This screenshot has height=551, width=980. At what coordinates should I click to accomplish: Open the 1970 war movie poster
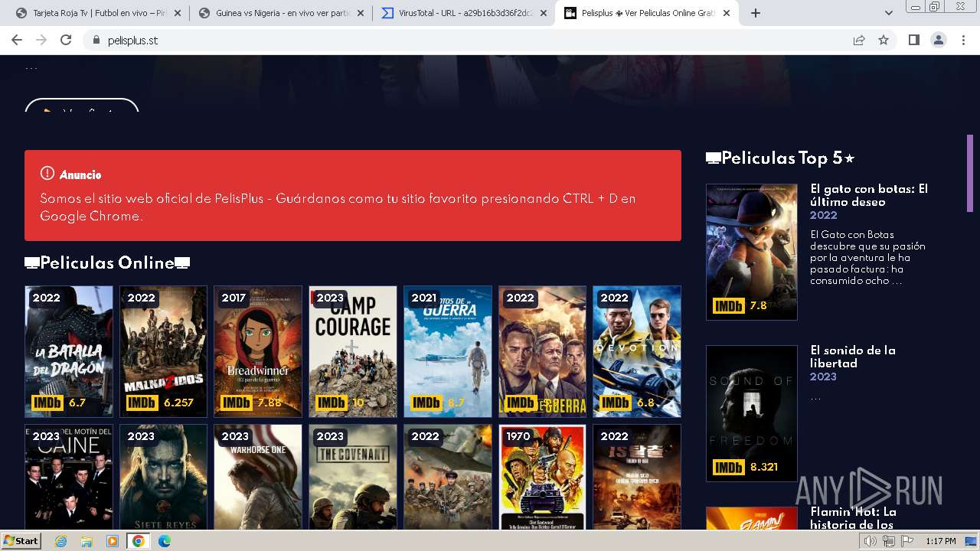tap(542, 477)
